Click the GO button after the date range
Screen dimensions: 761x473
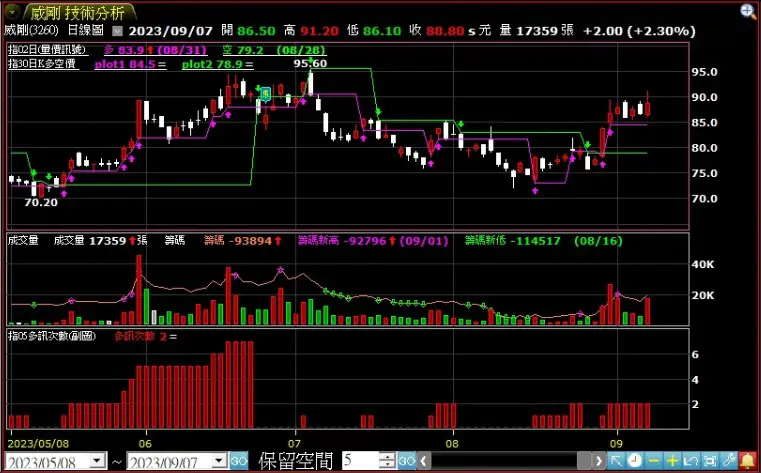(x=238, y=460)
